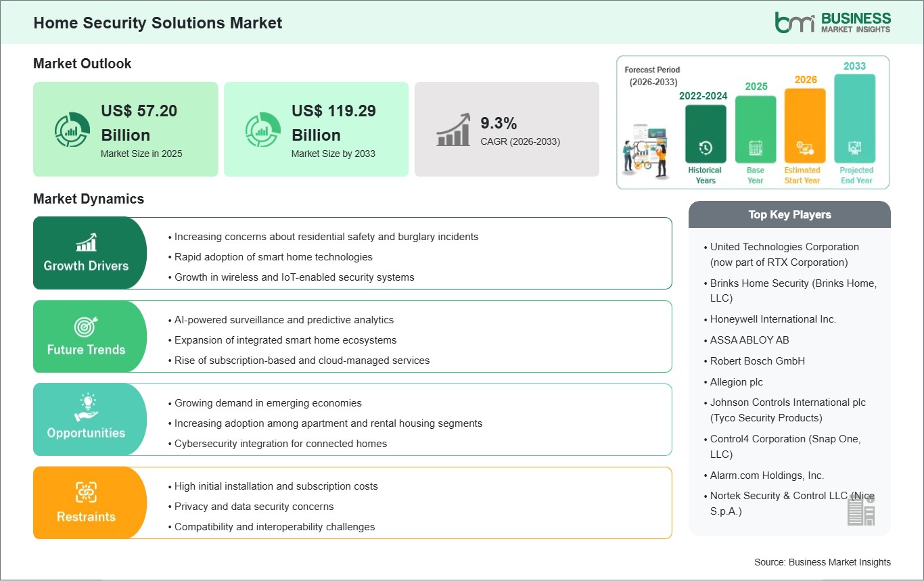Click 'AI-powered surveillance and predictive analytics'
Viewport: 924px width, 581px height.
pos(283,320)
